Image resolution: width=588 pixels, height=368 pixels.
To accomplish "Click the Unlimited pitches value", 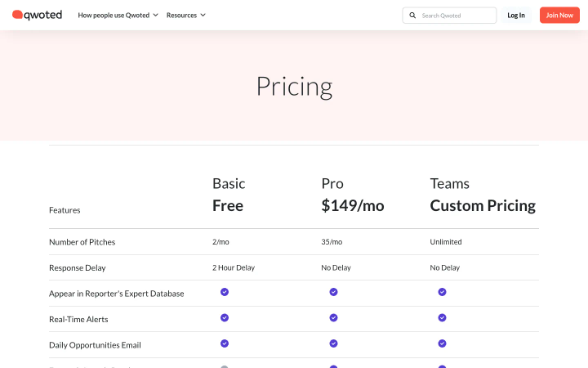I will (x=446, y=242).
